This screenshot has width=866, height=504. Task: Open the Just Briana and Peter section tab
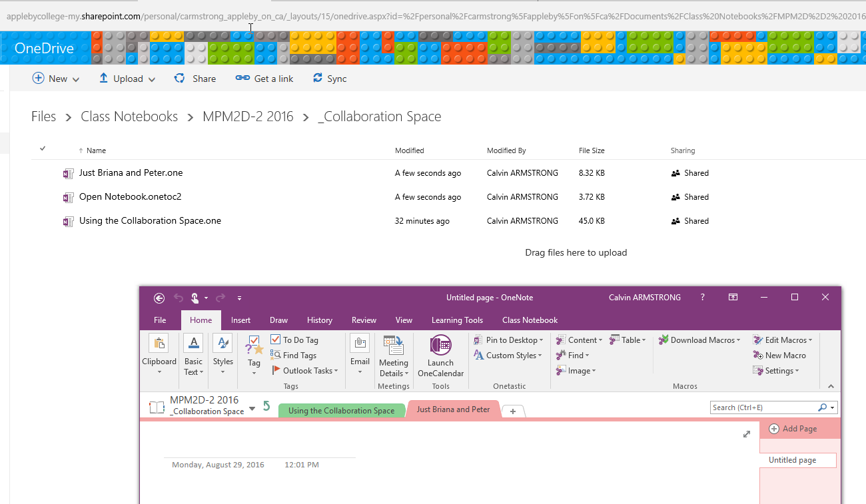[453, 409]
